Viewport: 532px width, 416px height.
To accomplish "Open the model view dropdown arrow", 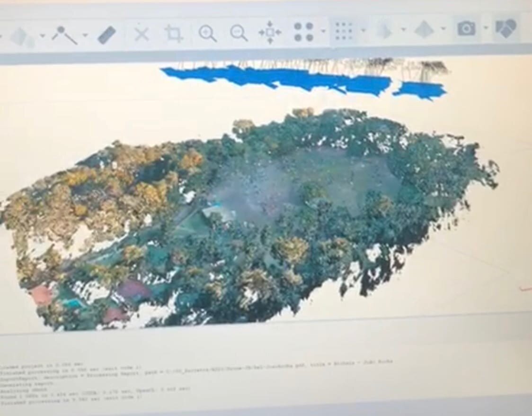I will 403,29.
